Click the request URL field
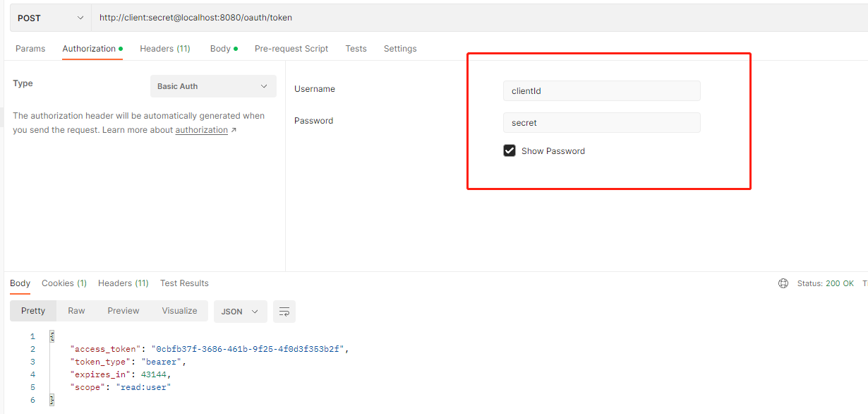This screenshot has width=868, height=414. [480, 18]
